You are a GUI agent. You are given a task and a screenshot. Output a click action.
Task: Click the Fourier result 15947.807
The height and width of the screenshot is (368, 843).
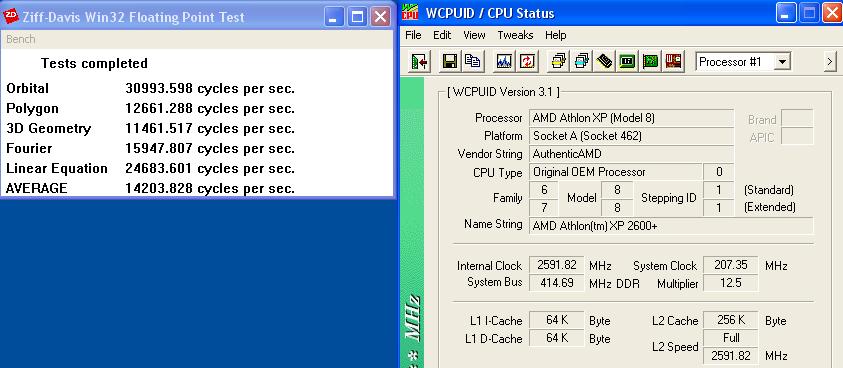(159, 148)
